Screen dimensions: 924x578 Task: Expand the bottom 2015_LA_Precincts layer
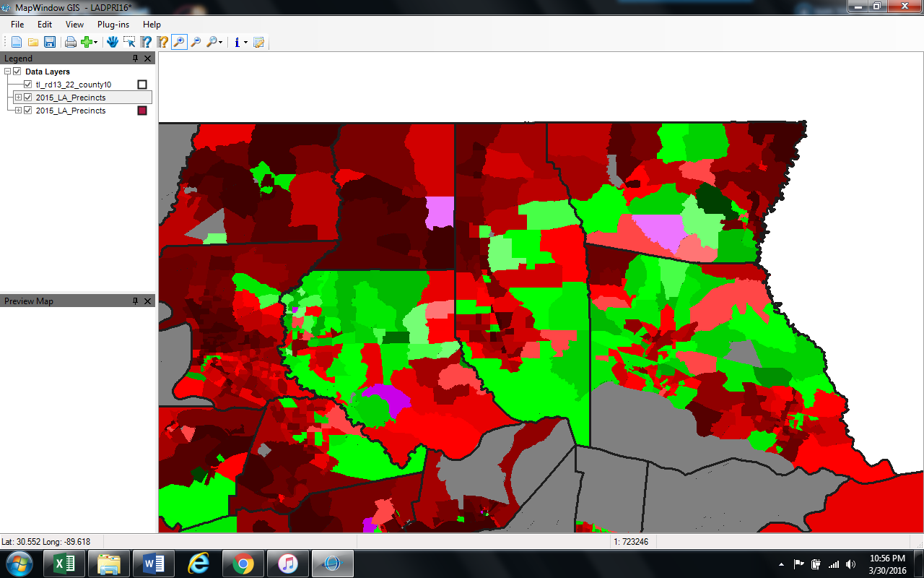tap(19, 111)
